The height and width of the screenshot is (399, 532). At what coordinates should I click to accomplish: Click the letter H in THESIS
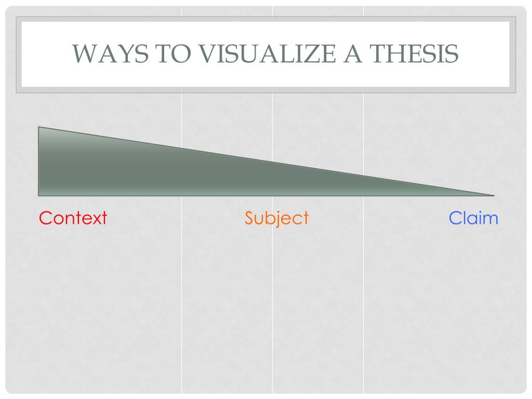396,54
